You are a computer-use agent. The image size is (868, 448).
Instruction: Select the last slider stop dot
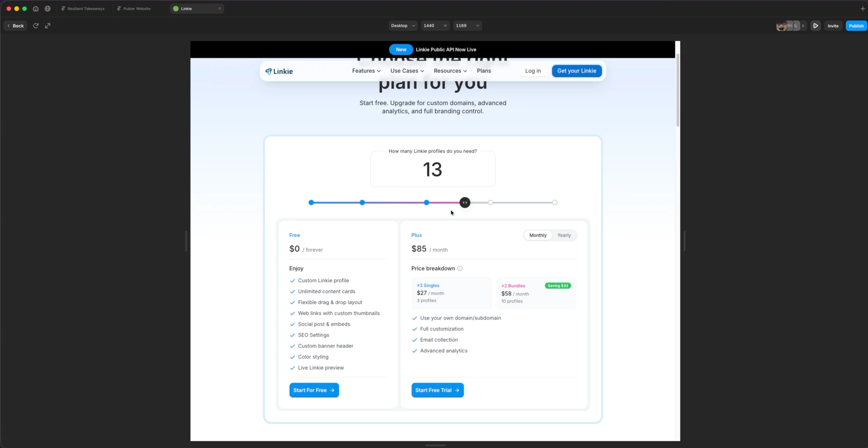[555, 203]
